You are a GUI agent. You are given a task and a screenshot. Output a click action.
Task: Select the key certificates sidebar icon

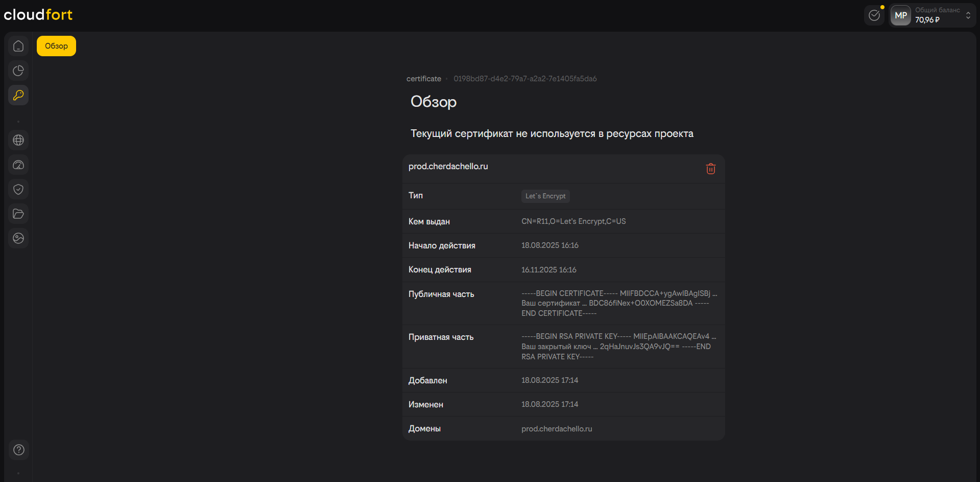pos(18,95)
